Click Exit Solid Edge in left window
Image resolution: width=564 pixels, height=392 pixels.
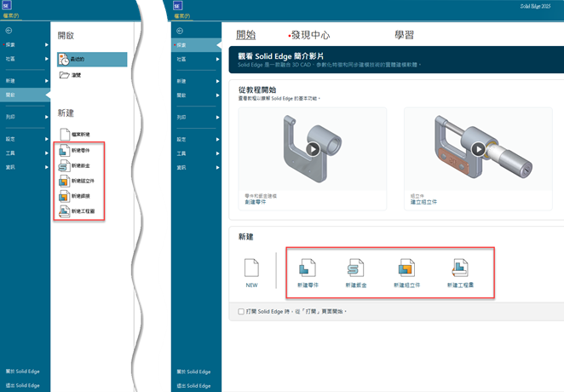click(23, 385)
